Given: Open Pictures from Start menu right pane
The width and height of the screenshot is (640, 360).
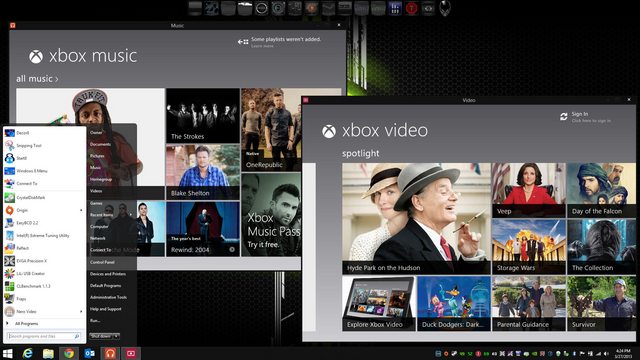Looking at the screenshot, I should point(97,156).
